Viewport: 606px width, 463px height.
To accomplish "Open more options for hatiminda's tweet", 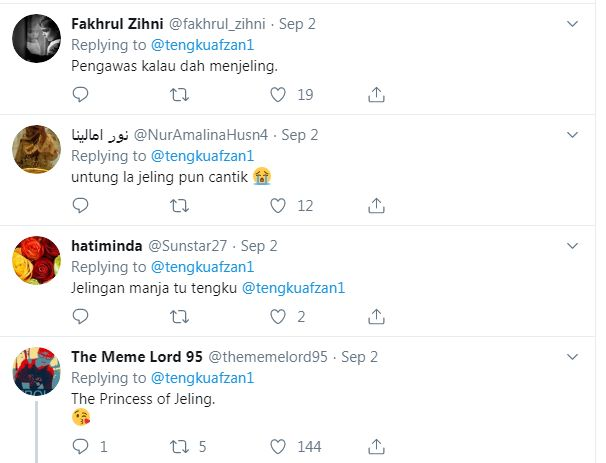I will [x=573, y=245].
